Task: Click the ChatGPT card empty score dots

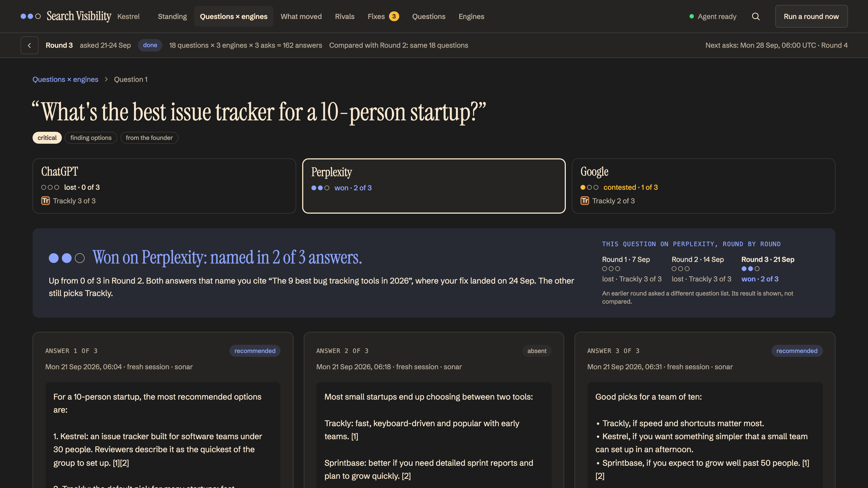Action: (50, 187)
